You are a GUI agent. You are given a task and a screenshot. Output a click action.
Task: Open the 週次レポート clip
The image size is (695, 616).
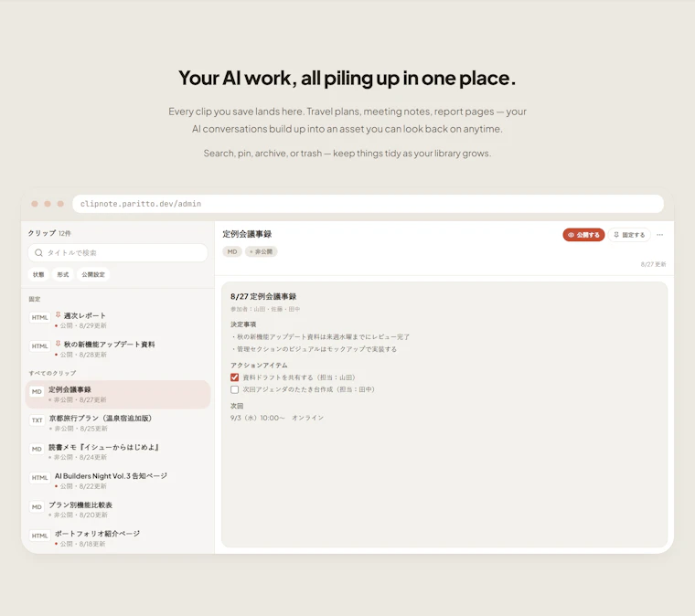tap(118, 320)
